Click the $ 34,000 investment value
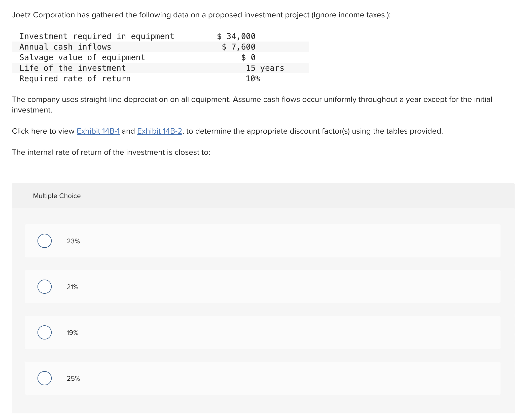The image size is (531, 420). tap(236, 36)
